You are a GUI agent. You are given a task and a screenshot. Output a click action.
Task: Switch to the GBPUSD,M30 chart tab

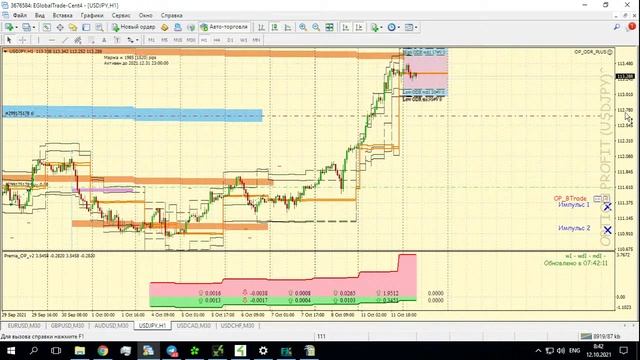pos(67,326)
